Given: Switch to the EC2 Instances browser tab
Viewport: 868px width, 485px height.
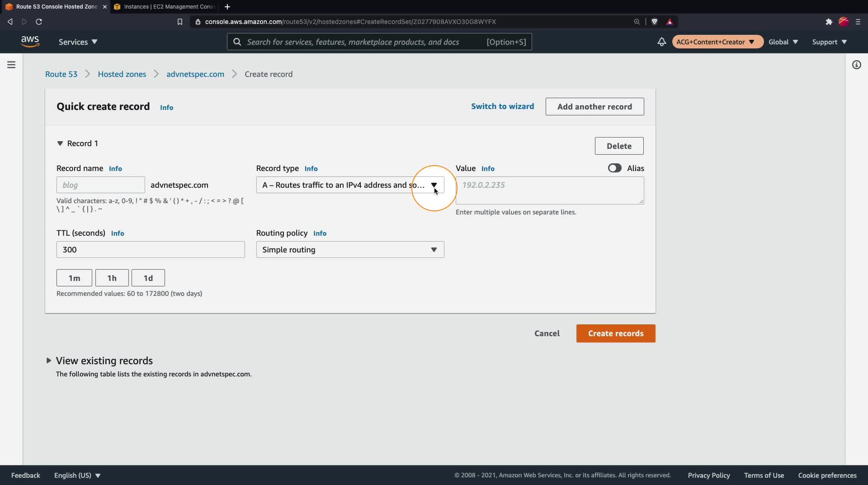Looking at the screenshot, I should [165, 7].
